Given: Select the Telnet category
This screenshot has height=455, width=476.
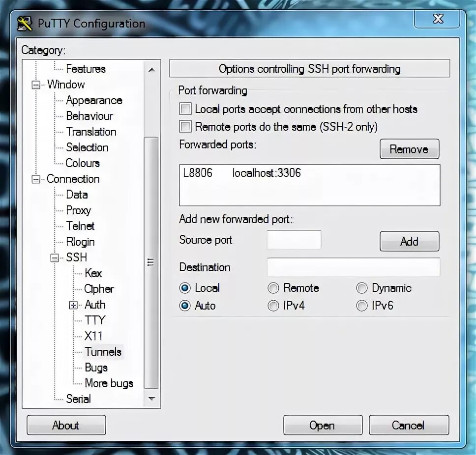Looking at the screenshot, I should 80,226.
